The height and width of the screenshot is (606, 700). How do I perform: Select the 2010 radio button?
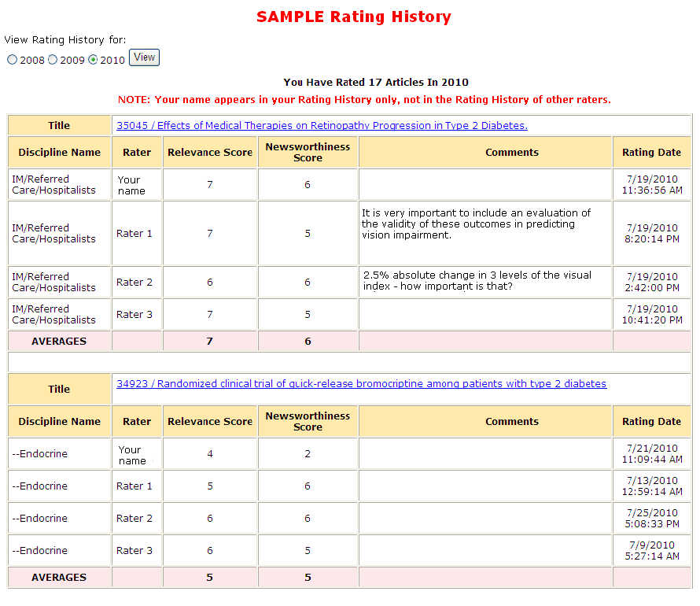click(93, 60)
